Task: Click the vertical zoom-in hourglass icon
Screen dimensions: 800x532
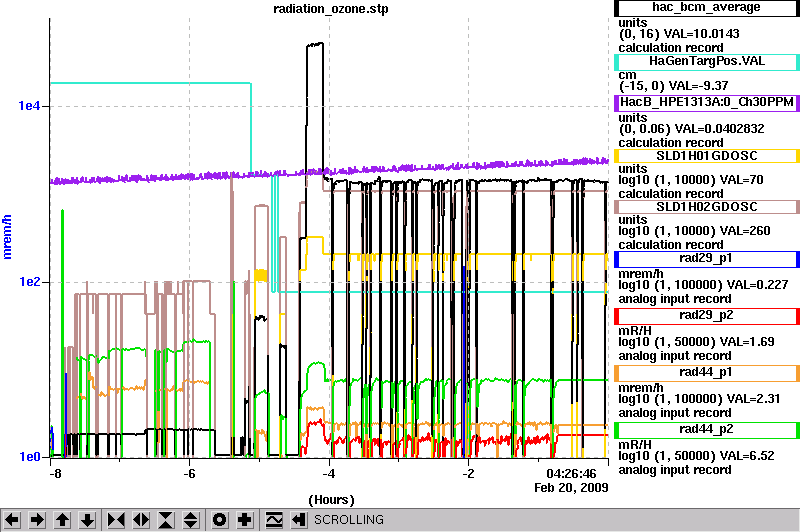Action: pyautogui.click(x=166, y=520)
